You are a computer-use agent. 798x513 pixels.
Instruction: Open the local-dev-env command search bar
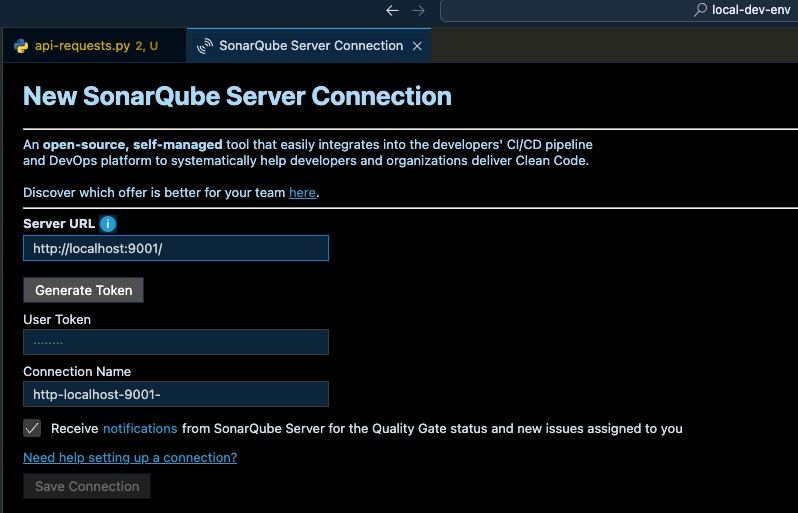tap(619, 10)
